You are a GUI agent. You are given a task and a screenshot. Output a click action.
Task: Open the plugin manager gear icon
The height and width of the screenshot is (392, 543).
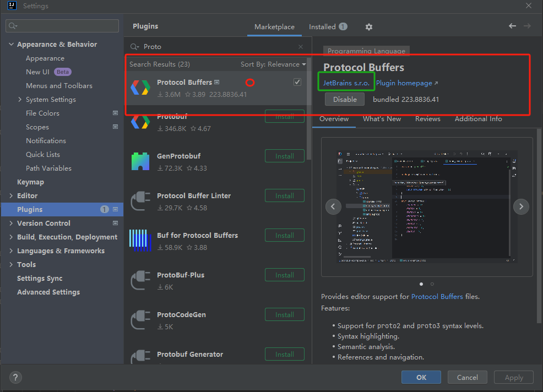[x=368, y=26]
